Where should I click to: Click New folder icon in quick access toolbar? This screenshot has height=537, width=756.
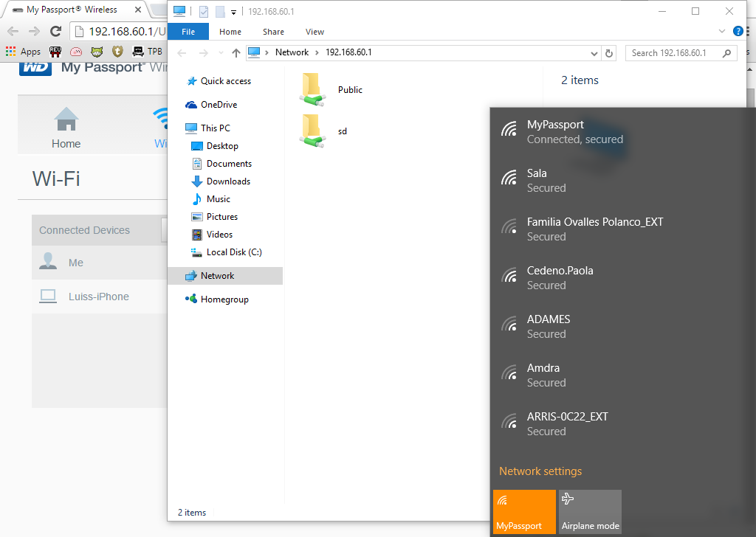point(220,12)
